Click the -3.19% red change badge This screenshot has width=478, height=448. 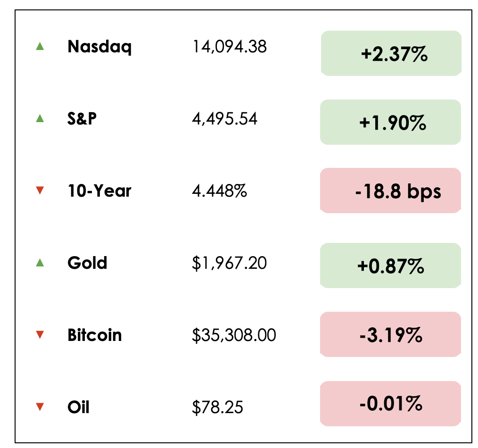391,334
